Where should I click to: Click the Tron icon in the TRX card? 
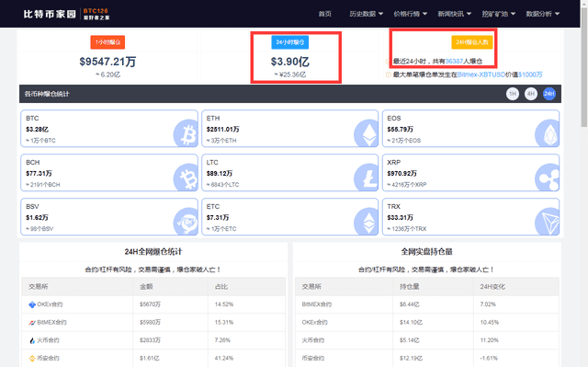548,222
